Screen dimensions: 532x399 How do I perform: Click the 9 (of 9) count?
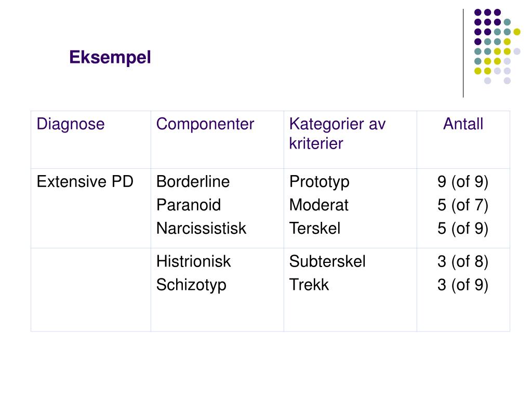463,182
